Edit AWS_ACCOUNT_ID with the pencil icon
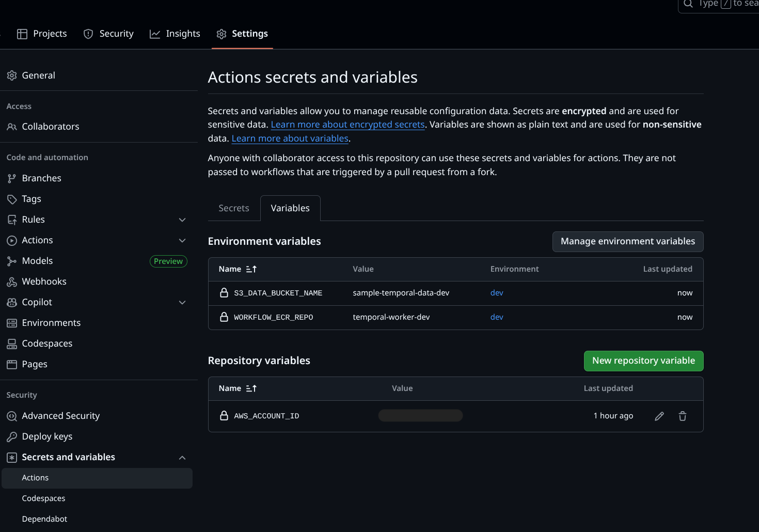 pyautogui.click(x=659, y=415)
